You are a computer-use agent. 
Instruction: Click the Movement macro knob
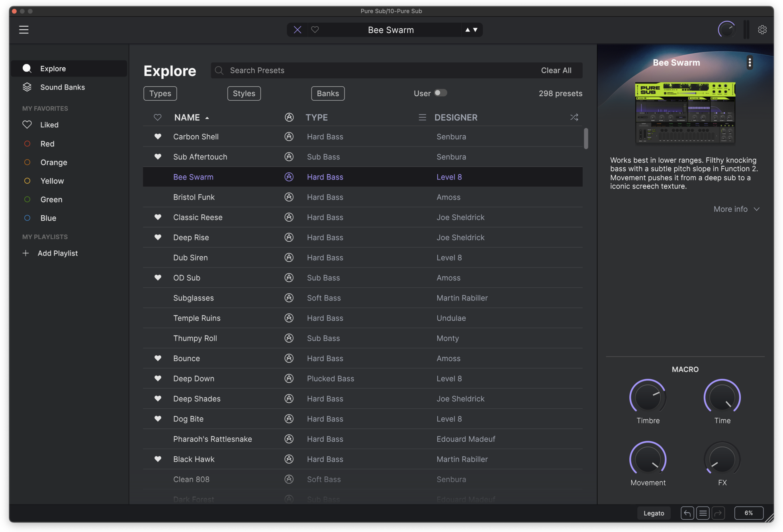(648, 459)
